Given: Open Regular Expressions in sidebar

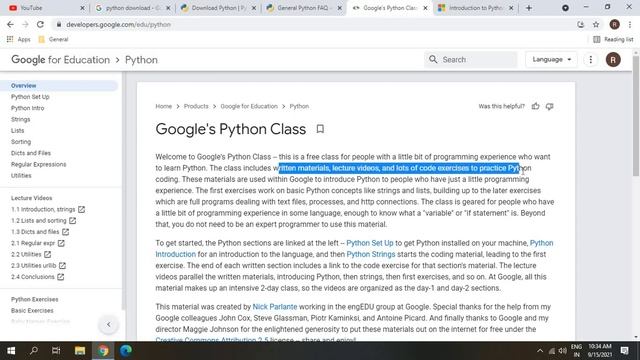Looking at the screenshot, I should (38, 164).
